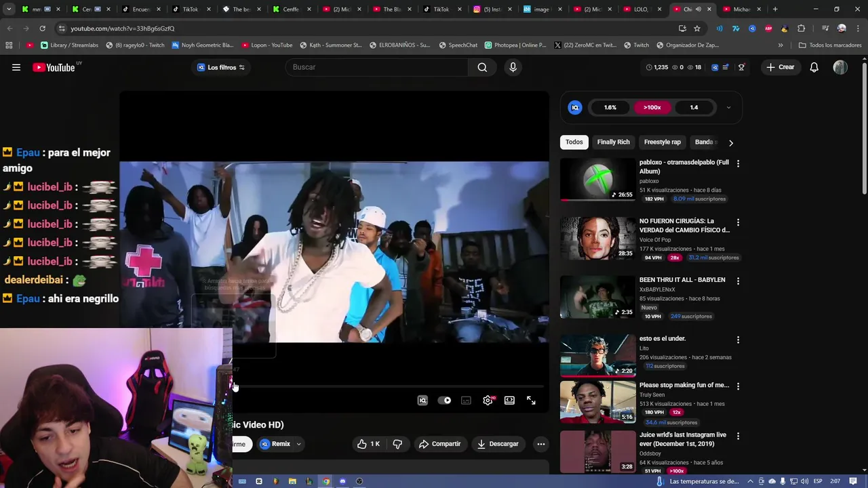The image size is (868, 488).
Task: Click the vidIQ logo in header stats bar
Action: coord(714,67)
